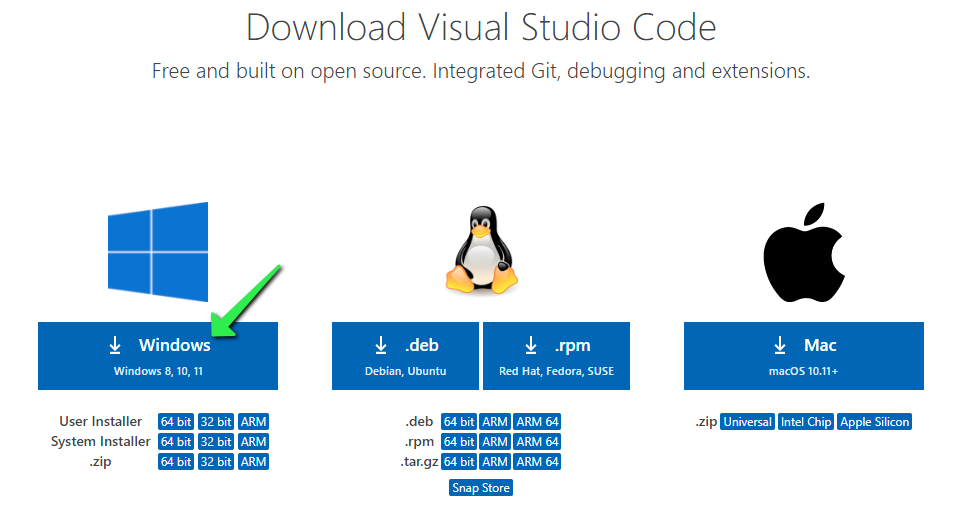Click the download arrow on Mac button
Viewport: 971px width, 514px height.
tap(780, 345)
